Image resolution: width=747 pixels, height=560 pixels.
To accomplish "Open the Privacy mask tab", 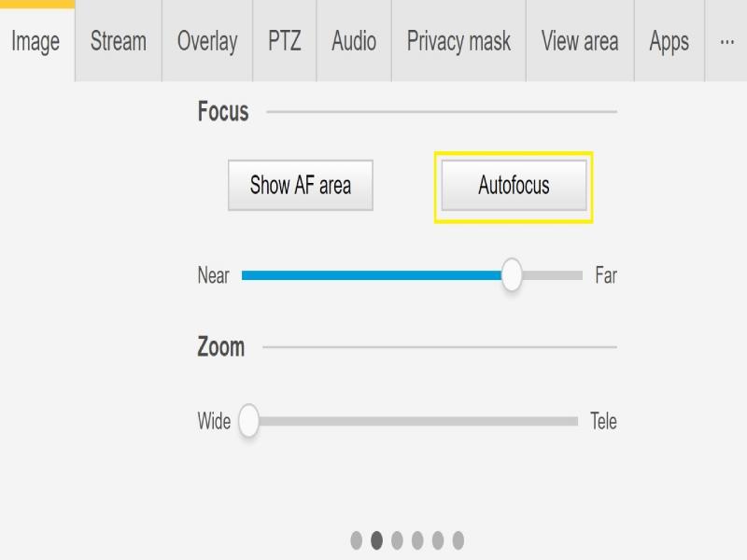I will point(458,42).
